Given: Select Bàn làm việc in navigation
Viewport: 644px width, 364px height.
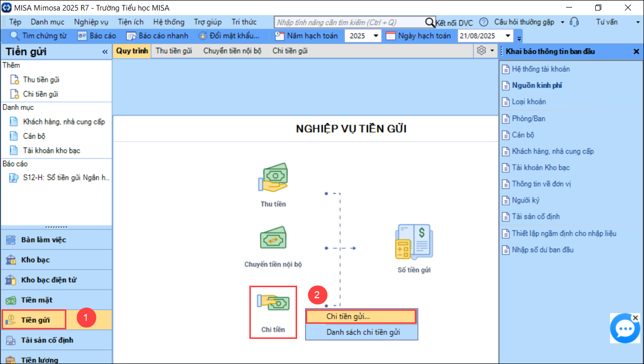Looking at the screenshot, I should click(x=56, y=239).
